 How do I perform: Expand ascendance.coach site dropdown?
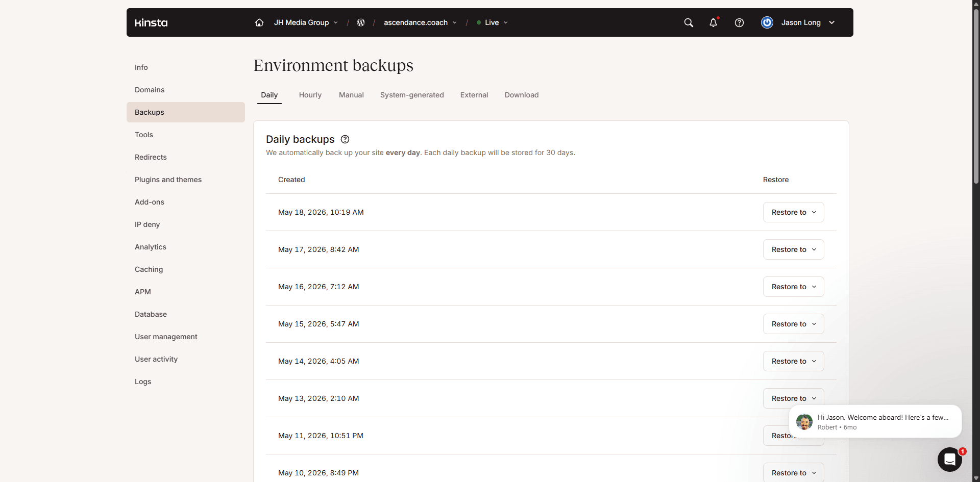coord(420,22)
